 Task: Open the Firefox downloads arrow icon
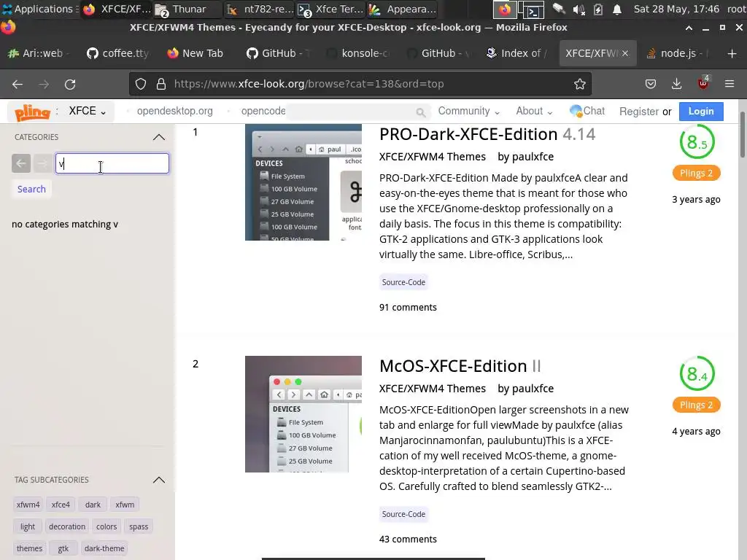[x=676, y=84]
